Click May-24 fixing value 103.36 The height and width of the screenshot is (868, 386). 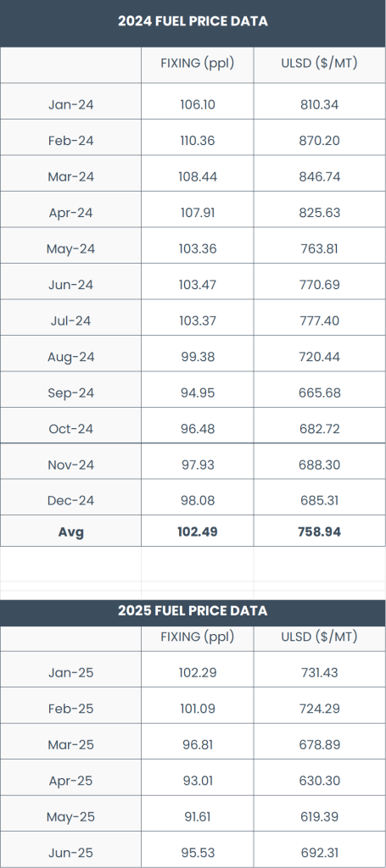click(x=198, y=248)
